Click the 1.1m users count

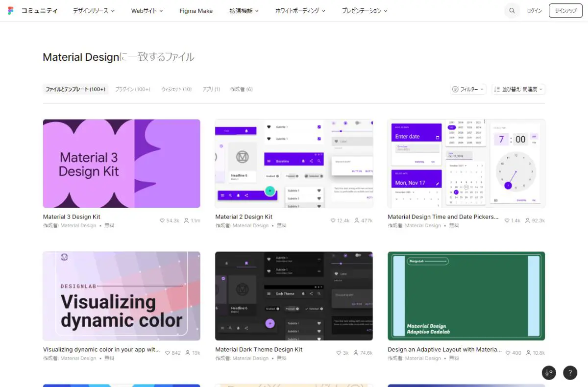pos(196,221)
